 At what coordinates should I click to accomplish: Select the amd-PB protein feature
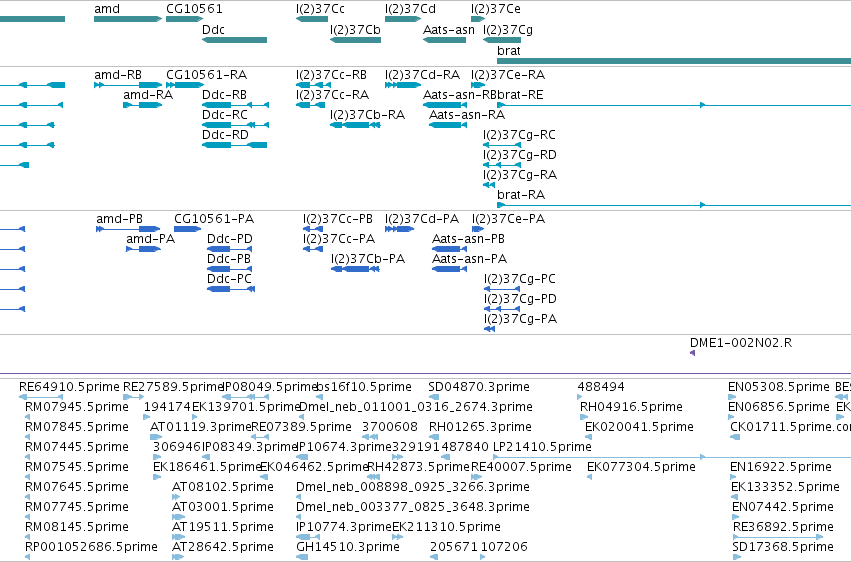tap(128, 229)
